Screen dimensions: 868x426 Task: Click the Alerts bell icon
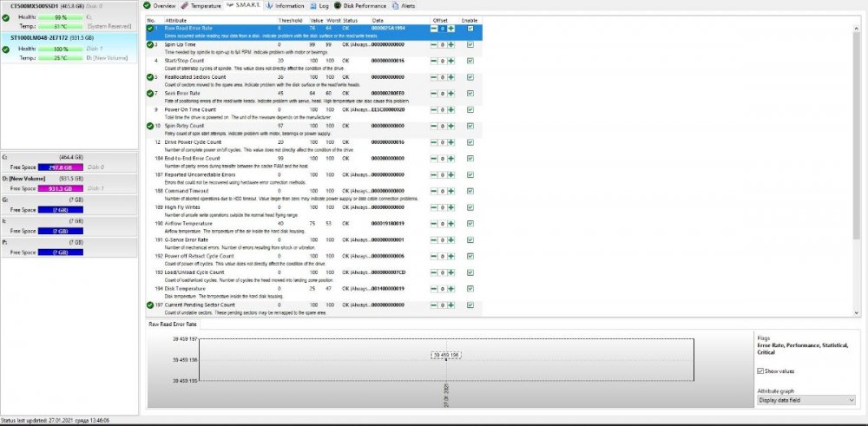395,5
